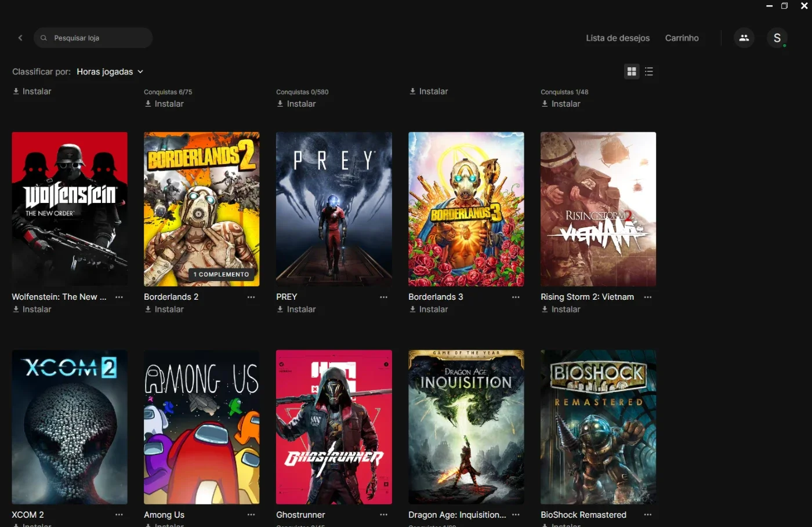The image size is (812, 527).
Task: Open the three-dot menu for XCOM 2
Action: coord(119,515)
